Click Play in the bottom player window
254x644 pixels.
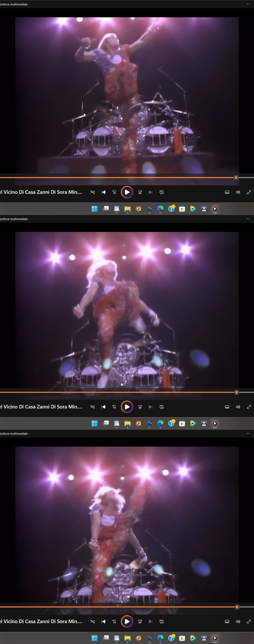[x=127, y=622]
